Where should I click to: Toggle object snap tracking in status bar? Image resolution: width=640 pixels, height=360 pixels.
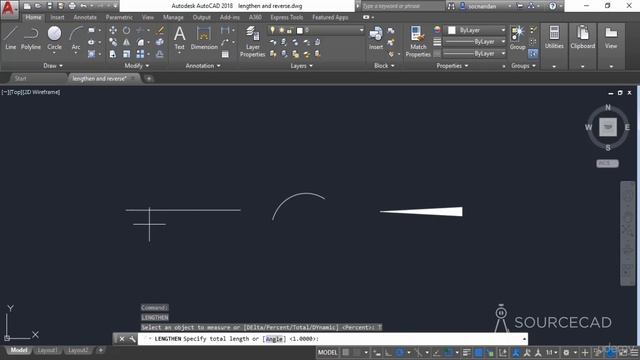437,352
